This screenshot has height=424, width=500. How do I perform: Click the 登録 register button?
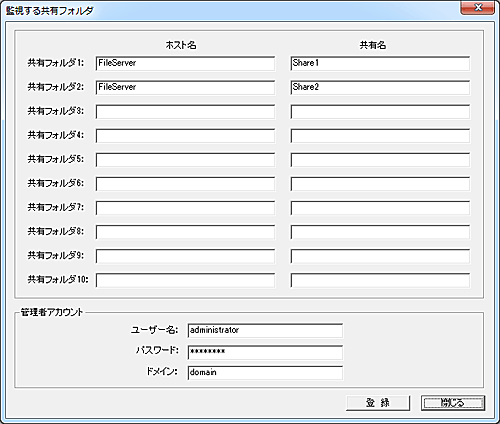point(378,403)
